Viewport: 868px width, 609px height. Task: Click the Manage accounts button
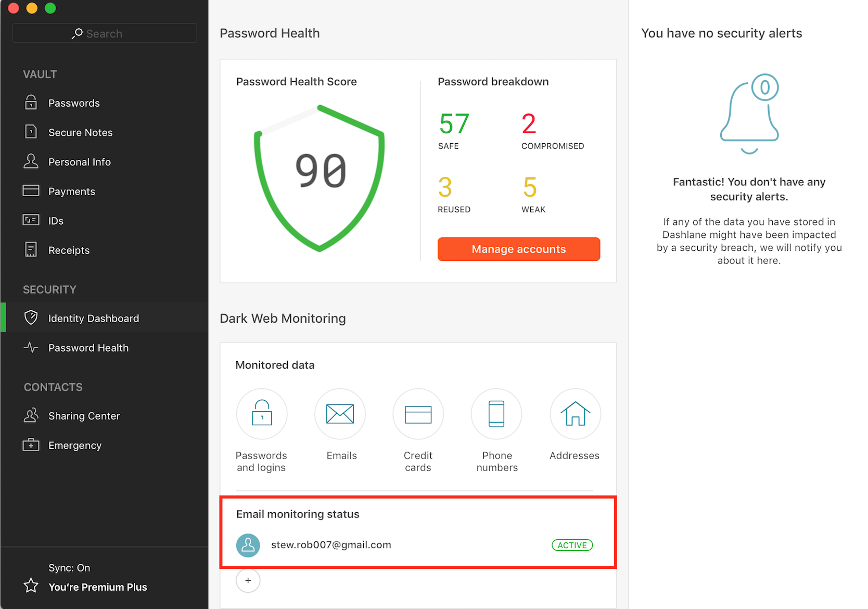519,249
